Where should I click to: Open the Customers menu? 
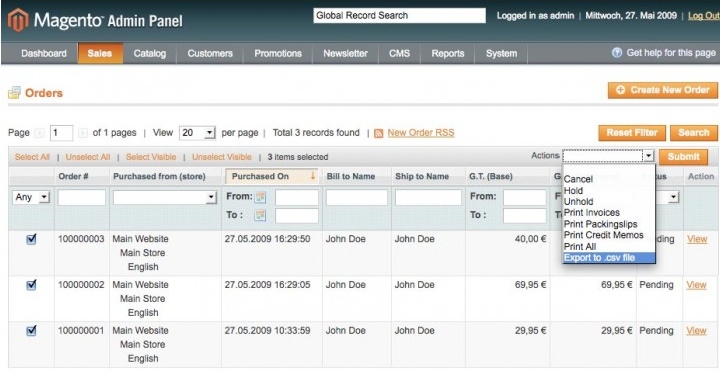210,53
